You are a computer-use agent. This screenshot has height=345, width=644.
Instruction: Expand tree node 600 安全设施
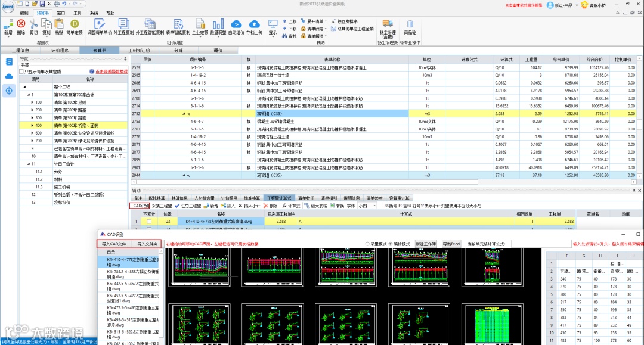(x=32, y=133)
